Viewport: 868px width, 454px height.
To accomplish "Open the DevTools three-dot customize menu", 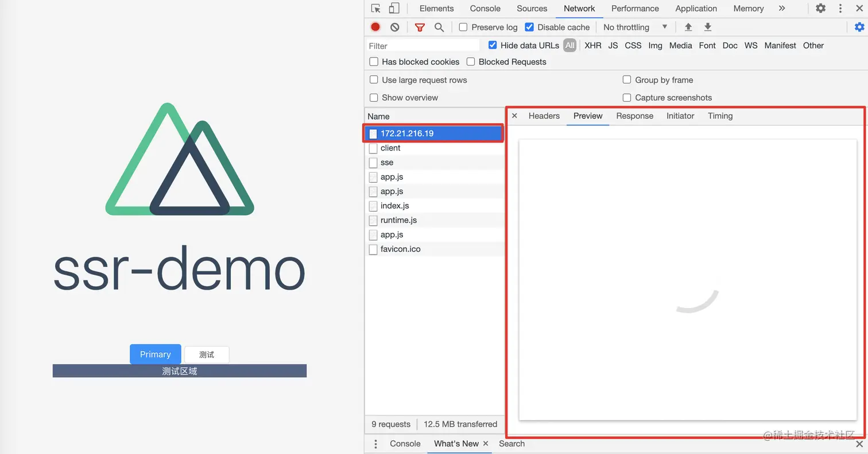I will click(840, 9).
